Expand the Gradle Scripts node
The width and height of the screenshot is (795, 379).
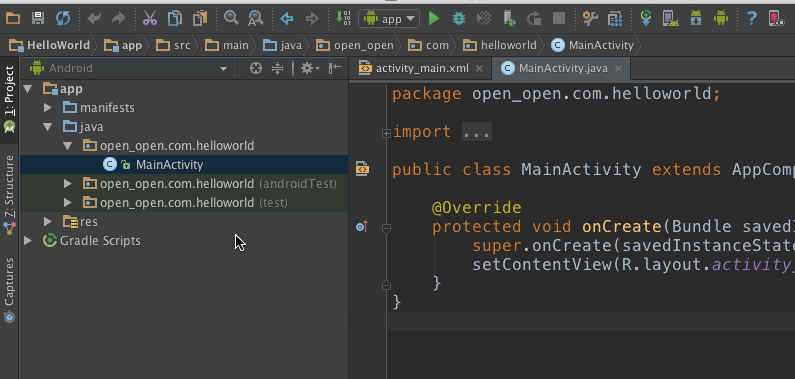pos(28,241)
